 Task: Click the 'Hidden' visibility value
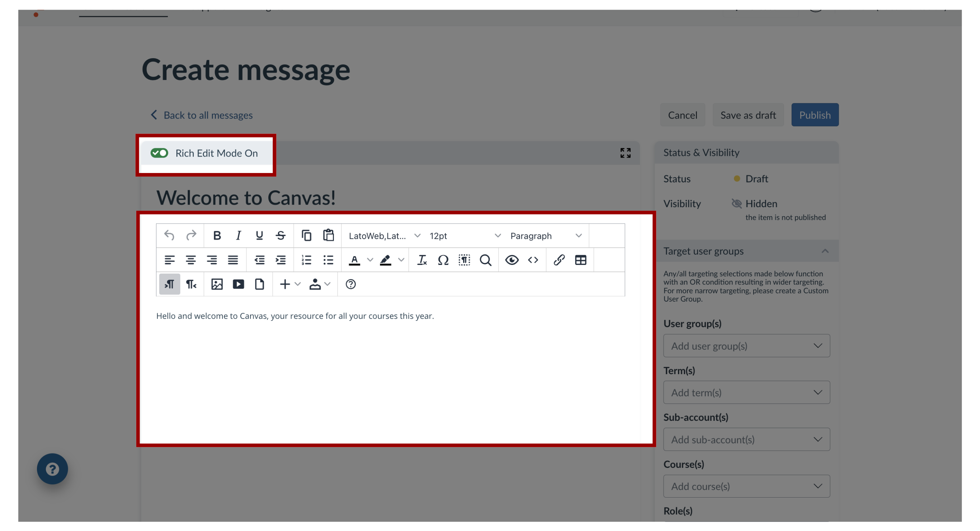point(761,204)
